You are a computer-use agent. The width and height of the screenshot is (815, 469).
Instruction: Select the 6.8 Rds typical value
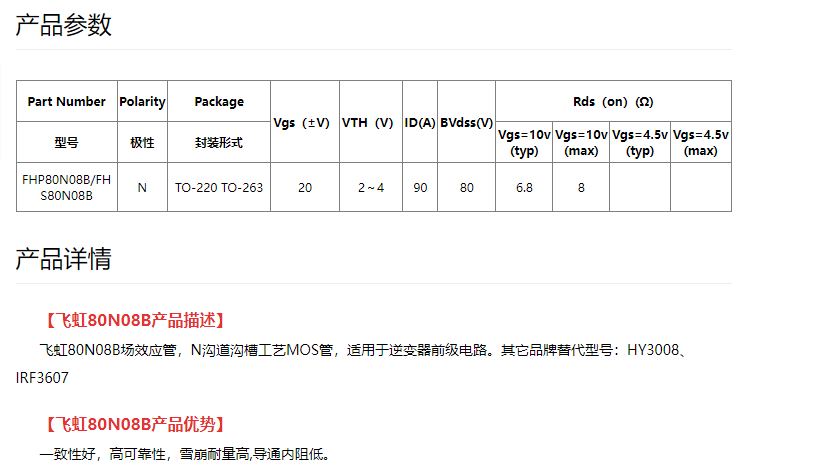point(524,187)
